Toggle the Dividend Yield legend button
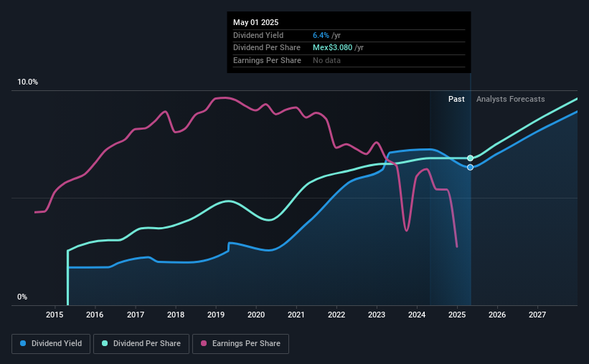The image size is (589, 364). coord(51,344)
